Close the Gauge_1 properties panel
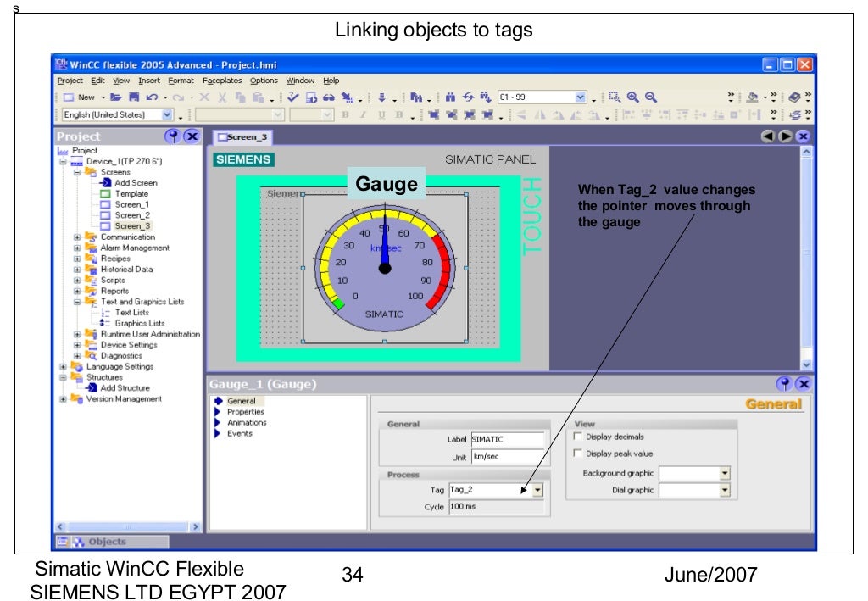The height and width of the screenshot is (601, 868). click(x=804, y=383)
